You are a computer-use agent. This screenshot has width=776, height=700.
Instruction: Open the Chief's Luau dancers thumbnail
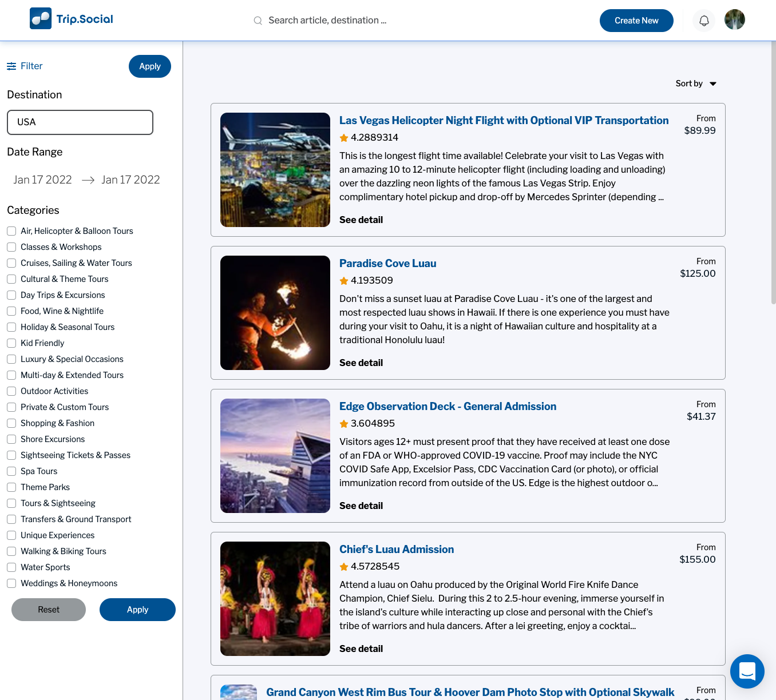[275, 599]
